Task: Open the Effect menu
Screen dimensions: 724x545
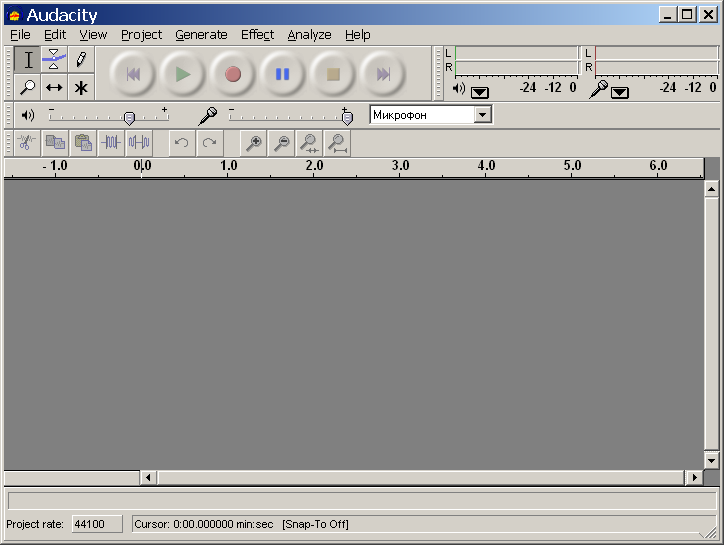Action: pos(258,35)
